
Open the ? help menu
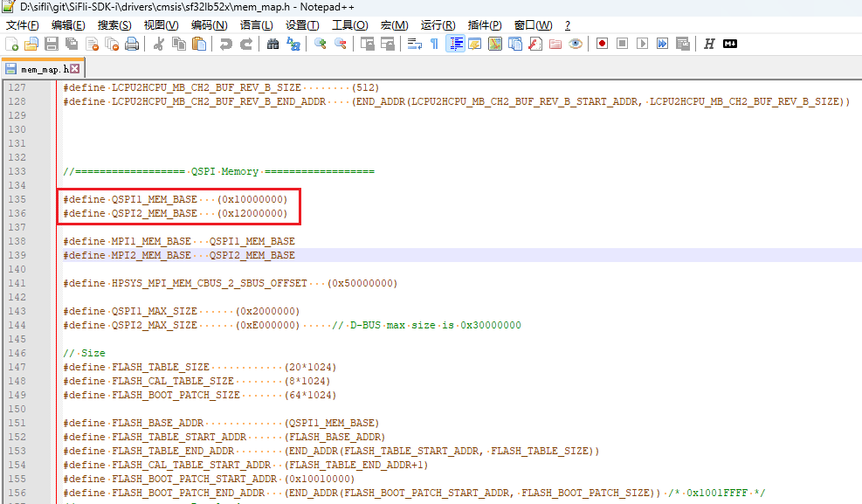pyautogui.click(x=568, y=25)
